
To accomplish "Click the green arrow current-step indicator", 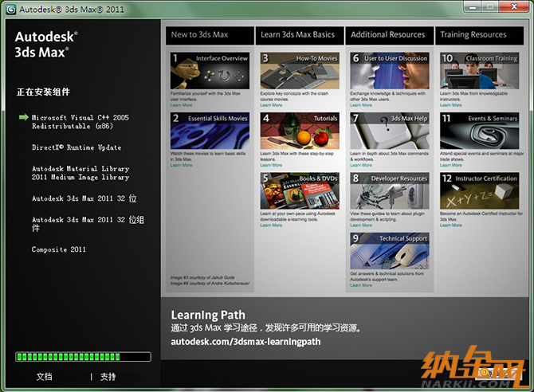I will [23, 117].
